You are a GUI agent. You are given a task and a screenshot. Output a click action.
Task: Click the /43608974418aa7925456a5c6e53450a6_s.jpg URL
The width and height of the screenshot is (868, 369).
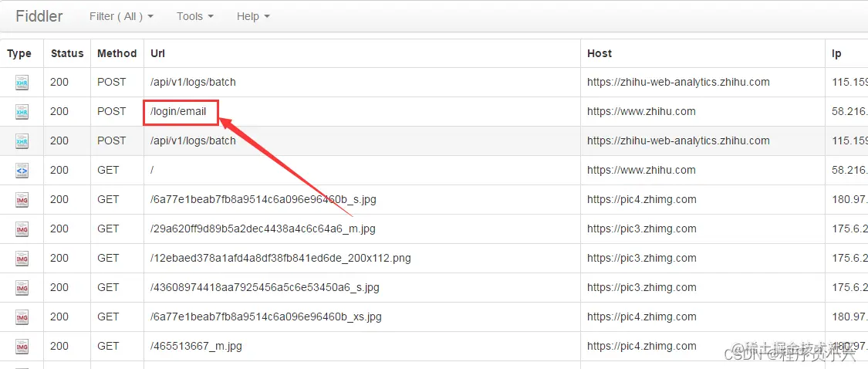[x=265, y=287]
